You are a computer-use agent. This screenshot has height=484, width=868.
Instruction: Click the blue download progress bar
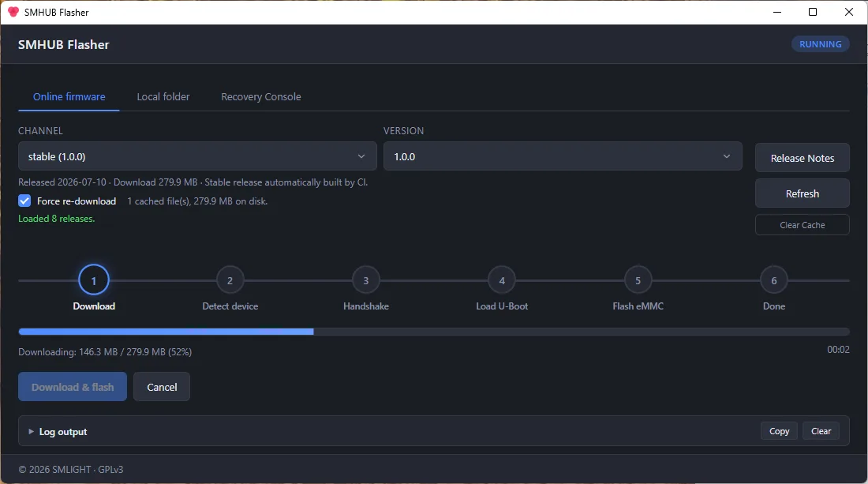tap(166, 331)
